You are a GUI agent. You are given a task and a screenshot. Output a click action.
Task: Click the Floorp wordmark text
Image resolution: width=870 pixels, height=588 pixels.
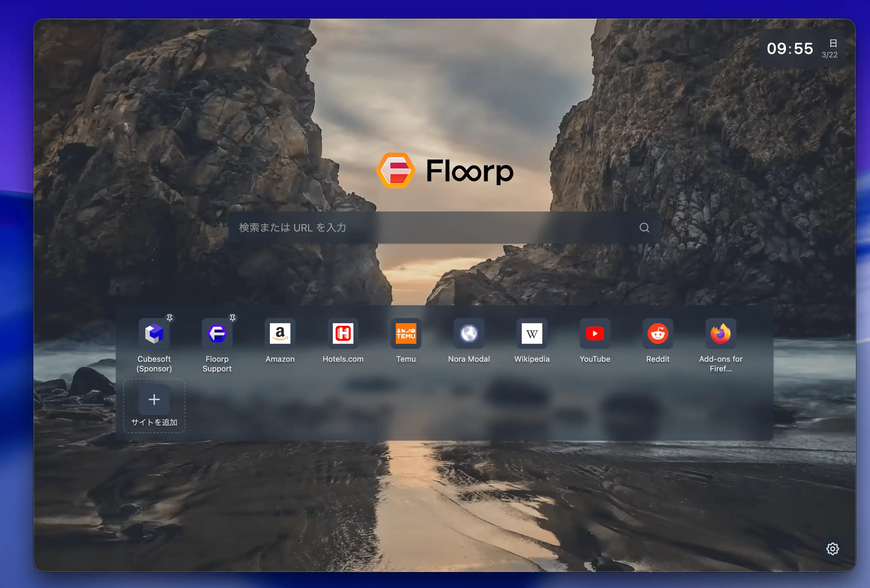pos(469,171)
